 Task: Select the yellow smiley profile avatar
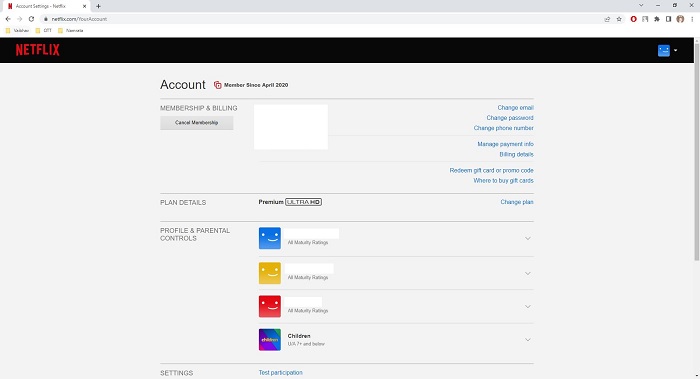click(270, 273)
